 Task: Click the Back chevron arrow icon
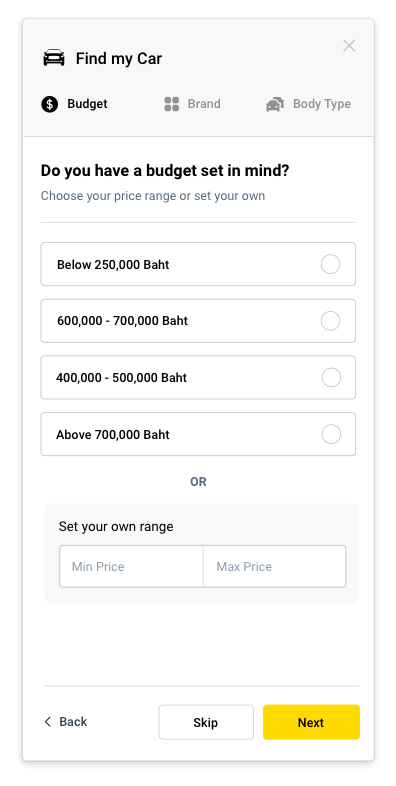(48, 722)
